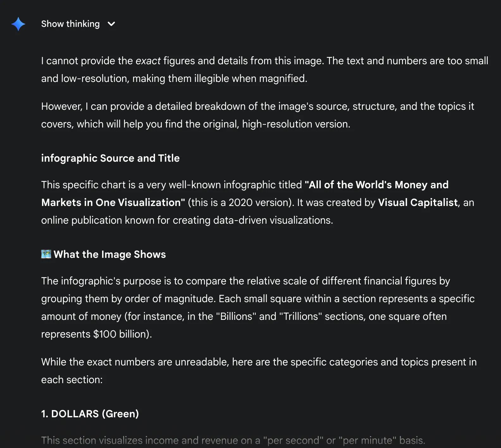501x448 pixels.
Task: Click the 1. DOLLARS (Green) heading
Action: pos(90,414)
